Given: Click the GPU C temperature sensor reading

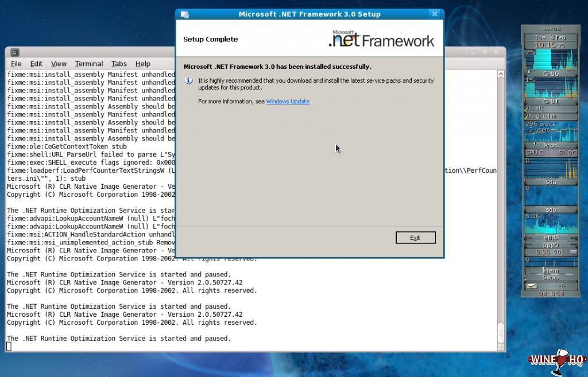Looking at the screenshot, I should (551, 153).
